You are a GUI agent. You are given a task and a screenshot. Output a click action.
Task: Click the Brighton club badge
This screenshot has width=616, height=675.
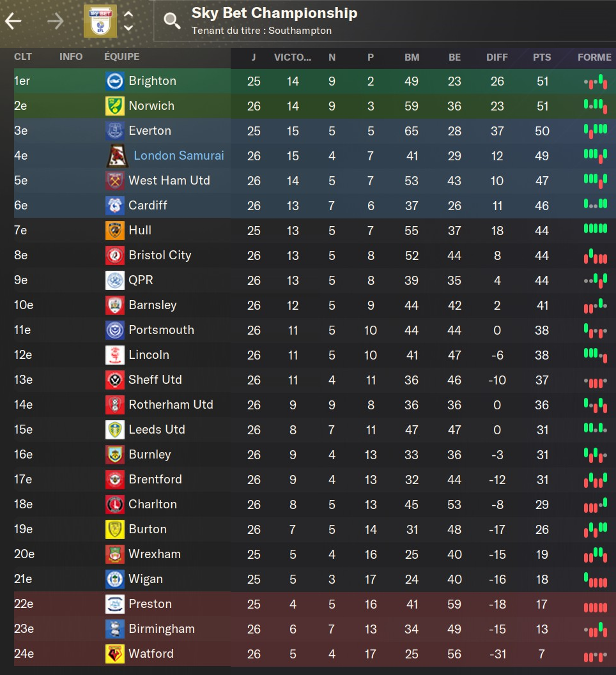coord(115,81)
